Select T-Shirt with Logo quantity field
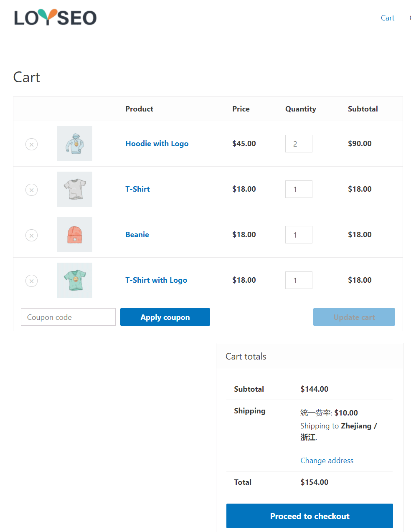Viewport: 411px width, 532px height. [x=299, y=280]
